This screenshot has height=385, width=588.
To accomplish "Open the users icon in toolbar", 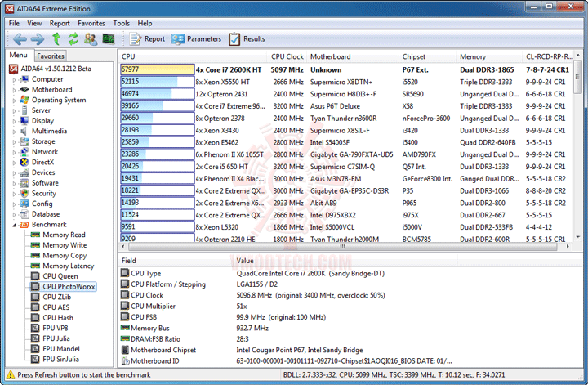I will 90,38.
